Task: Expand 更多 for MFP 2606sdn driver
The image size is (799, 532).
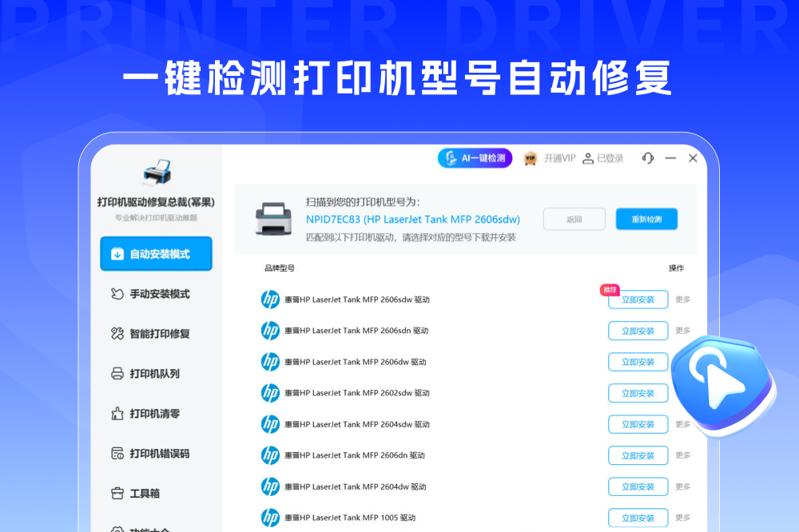Action: click(682, 331)
